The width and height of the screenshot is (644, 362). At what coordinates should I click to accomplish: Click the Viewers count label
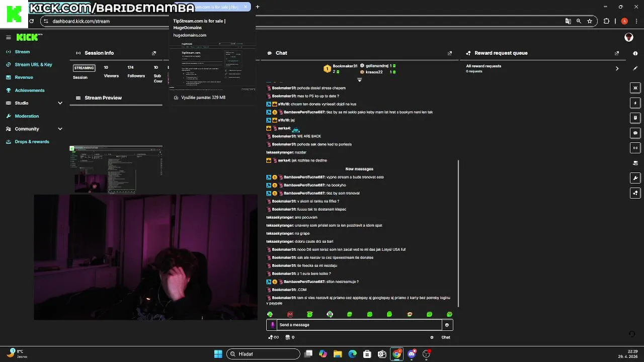point(111,76)
